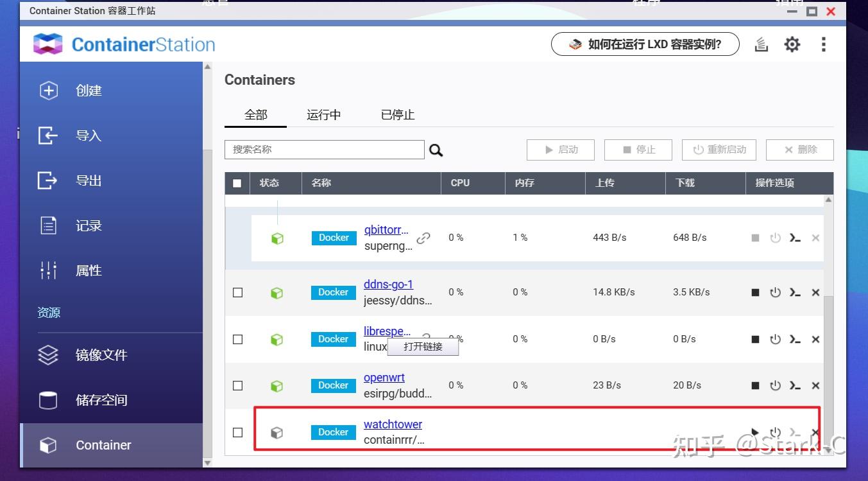
Task: Click the 648 B/s download value
Action: click(x=690, y=238)
